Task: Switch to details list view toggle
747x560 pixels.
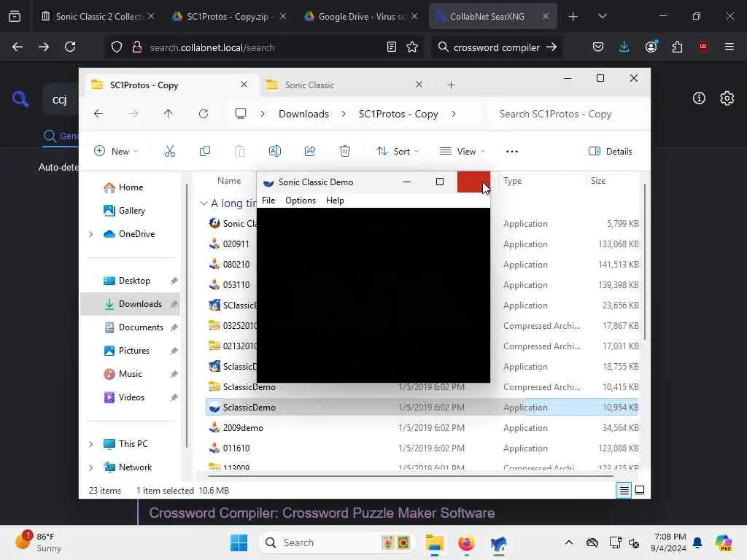Action: click(624, 490)
